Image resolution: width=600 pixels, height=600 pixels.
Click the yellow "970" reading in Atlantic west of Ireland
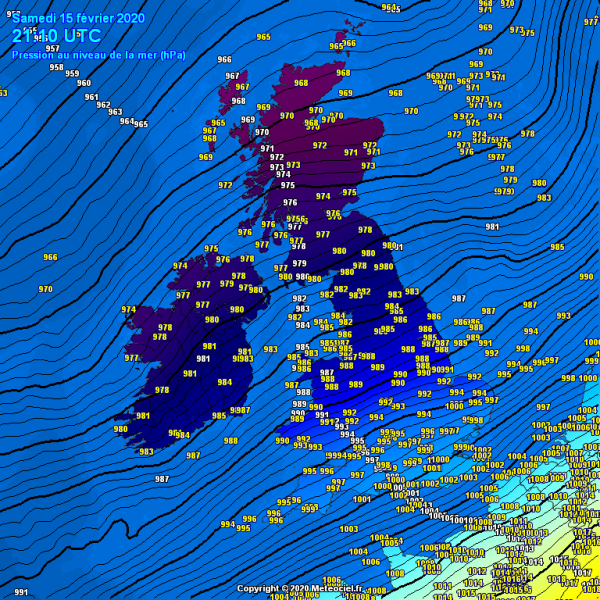(x=46, y=289)
